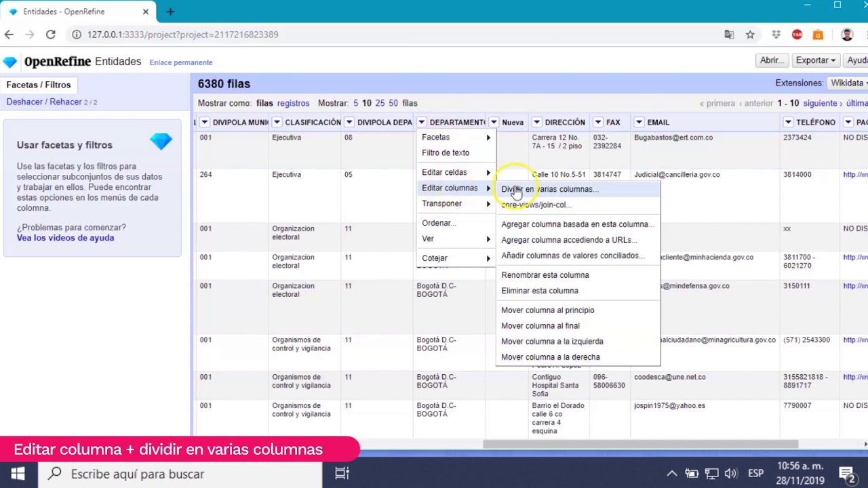The image size is (868, 488).
Task: Open the Chrome profile avatar
Action: pos(847,35)
